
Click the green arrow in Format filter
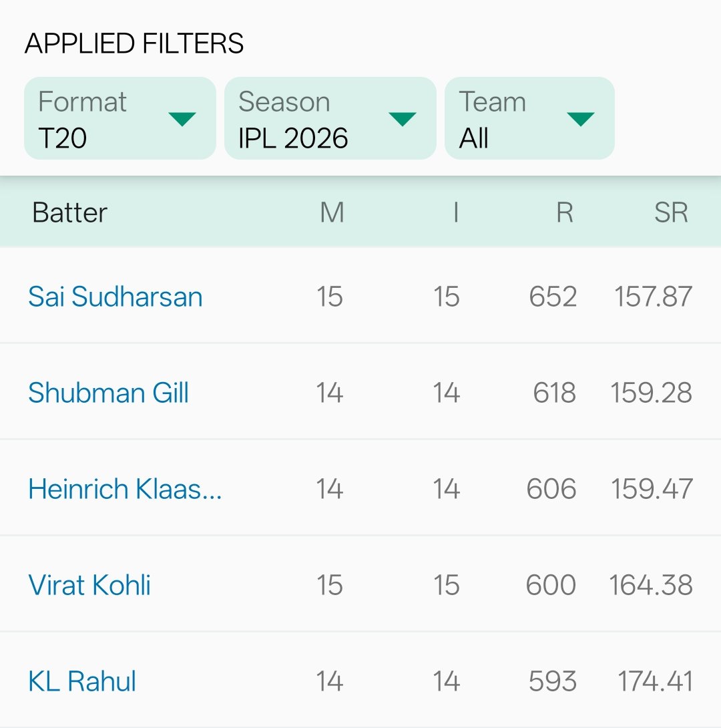182,119
